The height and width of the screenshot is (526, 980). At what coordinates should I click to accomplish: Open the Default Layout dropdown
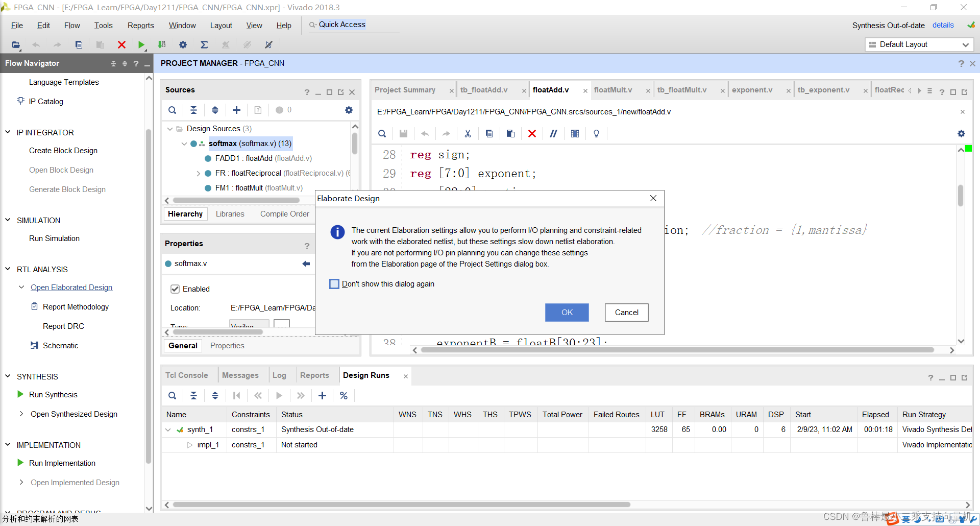click(x=919, y=44)
